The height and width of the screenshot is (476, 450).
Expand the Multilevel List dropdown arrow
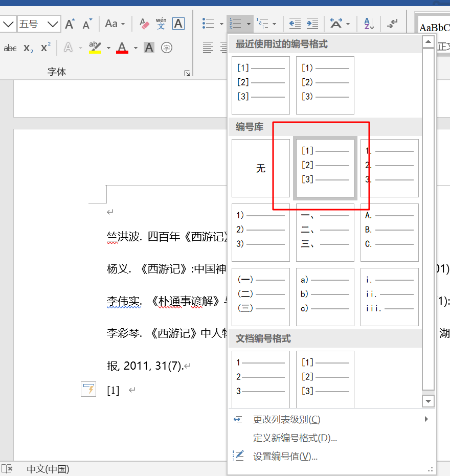275,24
